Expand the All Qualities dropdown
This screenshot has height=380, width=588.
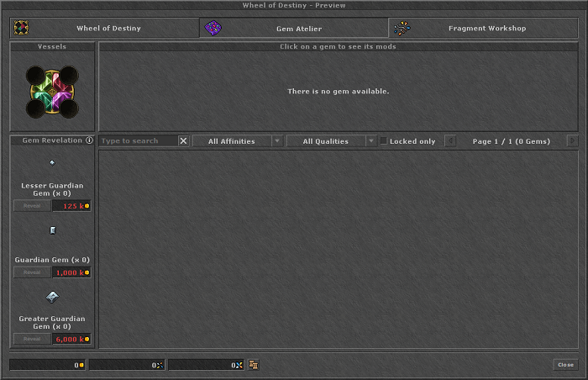coord(331,141)
